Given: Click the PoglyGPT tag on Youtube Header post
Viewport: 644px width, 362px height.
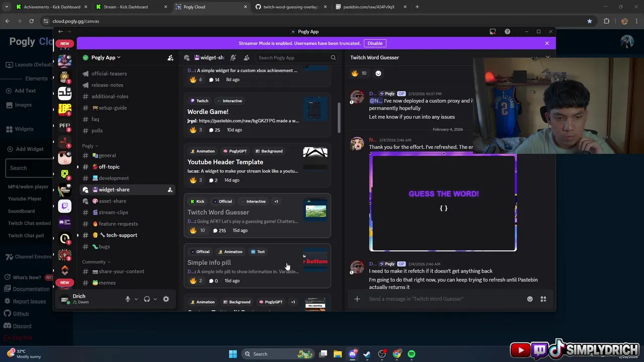Looking at the screenshot, I should point(235,151).
